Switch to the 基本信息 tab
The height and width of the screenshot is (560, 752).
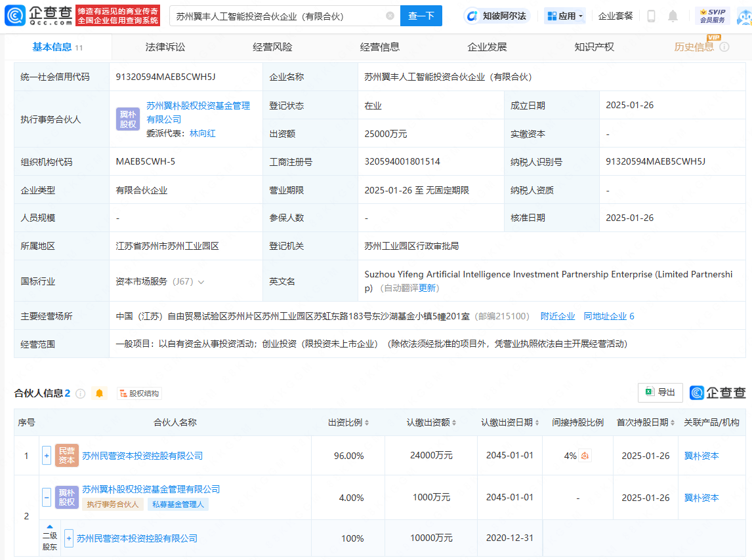pyautogui.click(x=58, y=47)
